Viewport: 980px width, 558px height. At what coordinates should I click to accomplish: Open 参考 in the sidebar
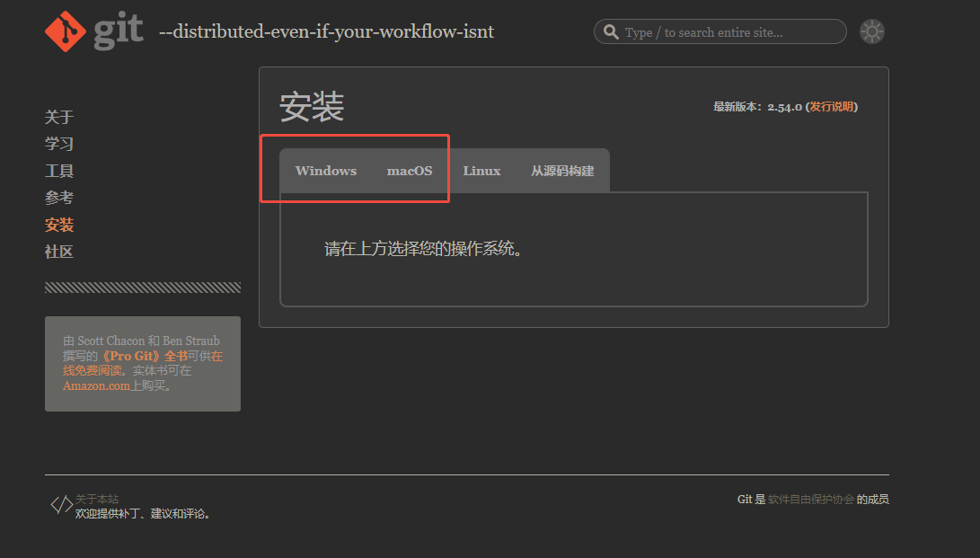pyautogui.click(x=59, y=198)
